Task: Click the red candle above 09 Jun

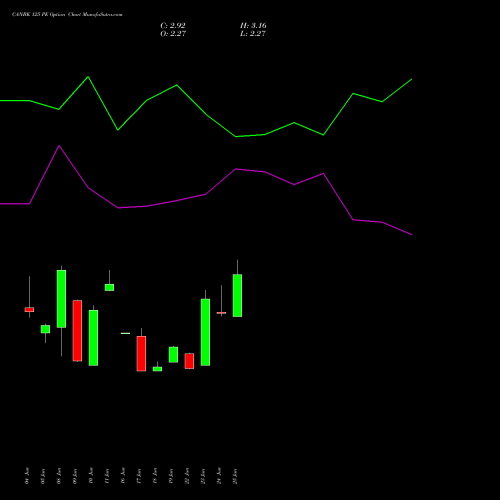Action: pyautogui.click(x=77, y=331)
